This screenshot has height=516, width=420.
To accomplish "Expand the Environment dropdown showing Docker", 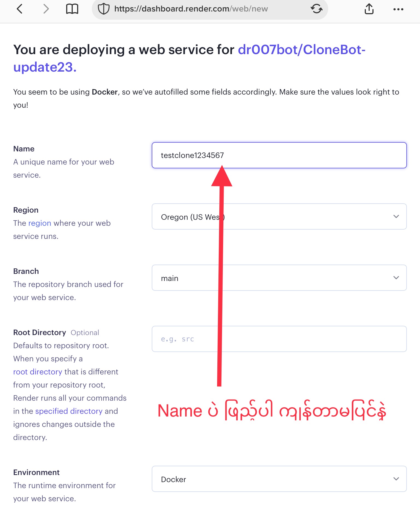I will click(279, 479).
